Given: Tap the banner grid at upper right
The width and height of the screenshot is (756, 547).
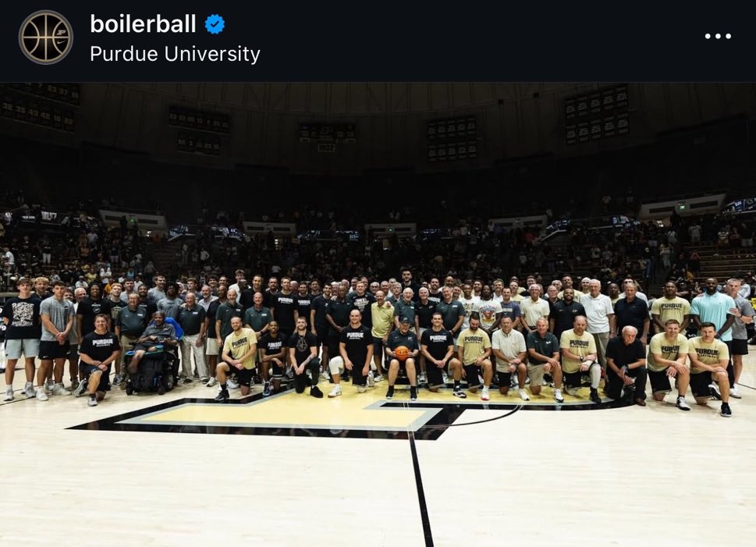Looking at the screenshot, I should [x=597, y=115].
